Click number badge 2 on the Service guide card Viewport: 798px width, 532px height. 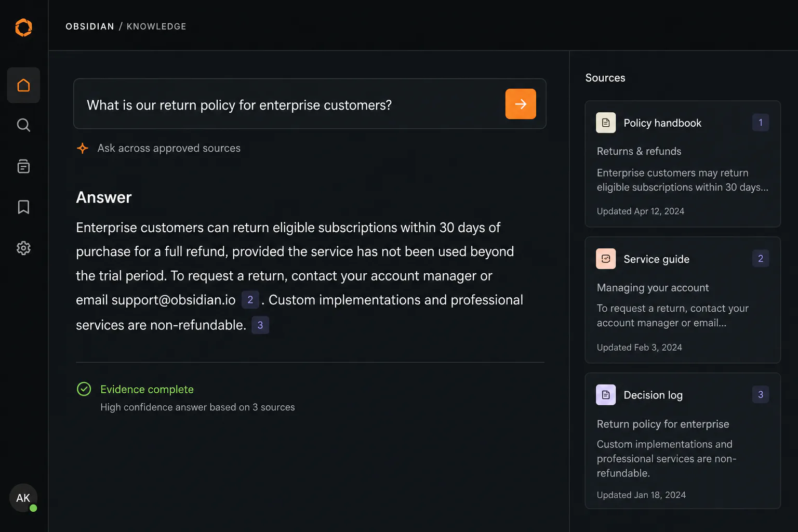[x=761, y=259]
